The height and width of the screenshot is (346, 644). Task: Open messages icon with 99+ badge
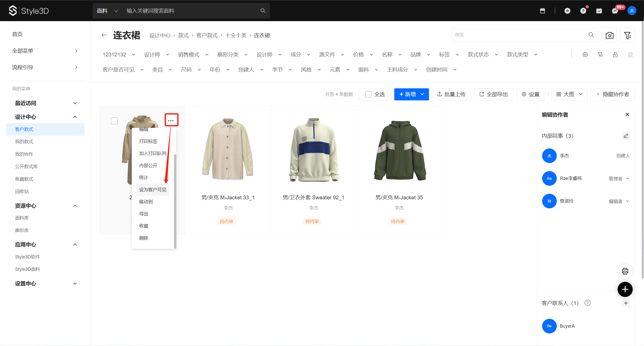[615, 11]
